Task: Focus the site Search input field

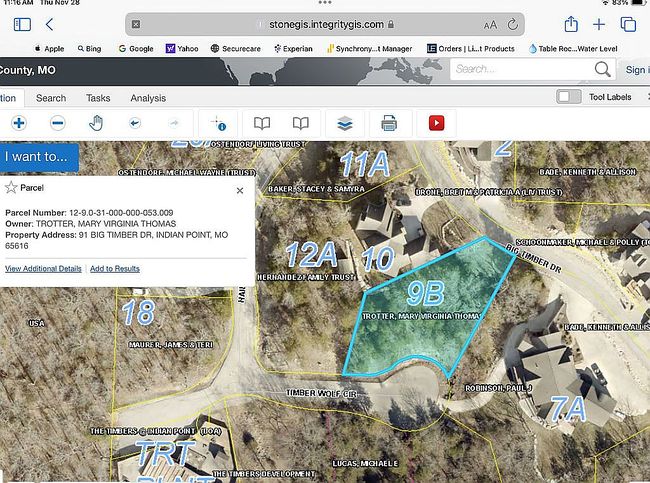Action: click(522, 69)
